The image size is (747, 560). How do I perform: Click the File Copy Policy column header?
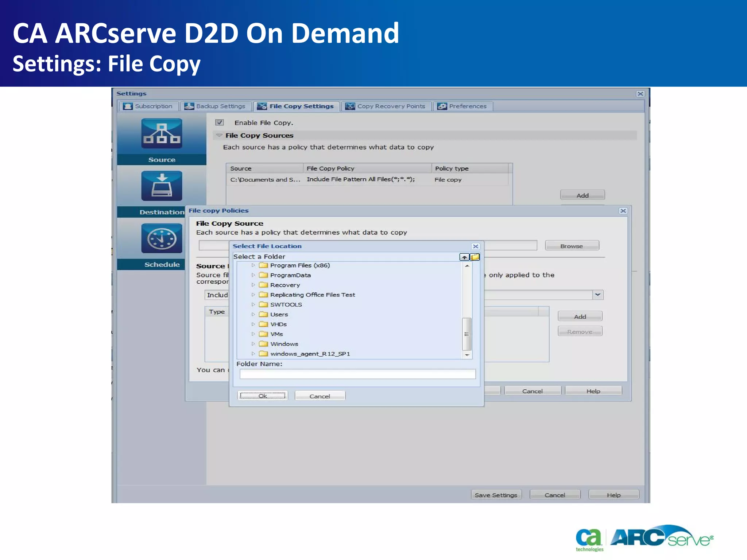(x=367, y=168)
